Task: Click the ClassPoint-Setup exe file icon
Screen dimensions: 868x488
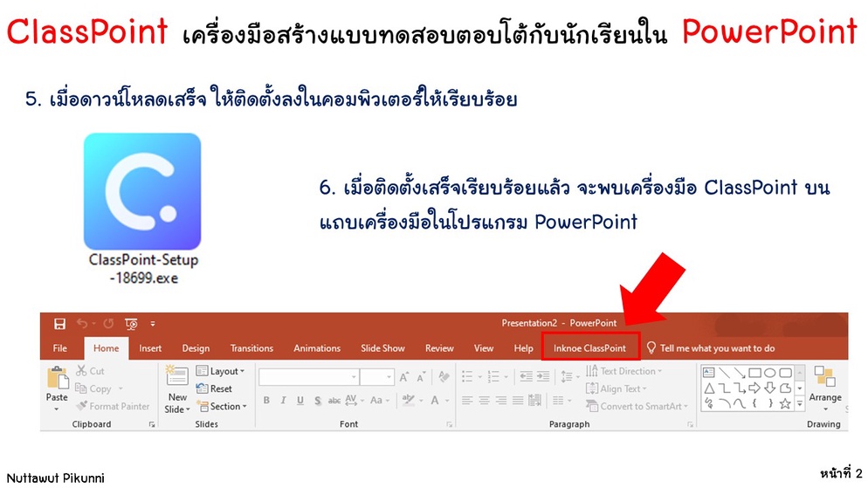Action: (x=142, y=191)
